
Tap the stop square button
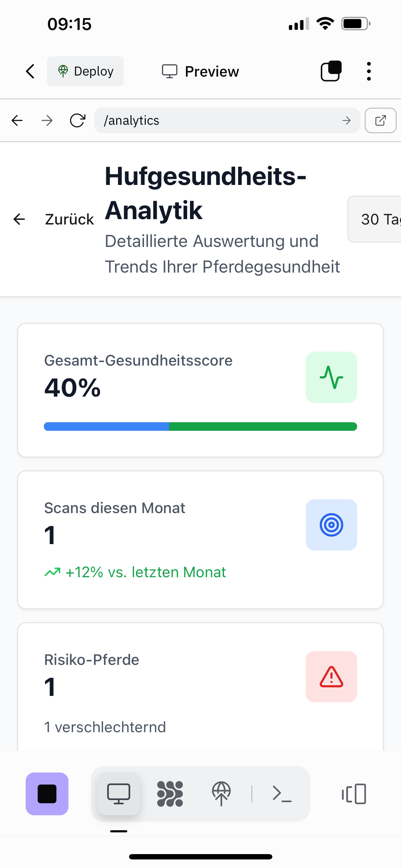47,794
